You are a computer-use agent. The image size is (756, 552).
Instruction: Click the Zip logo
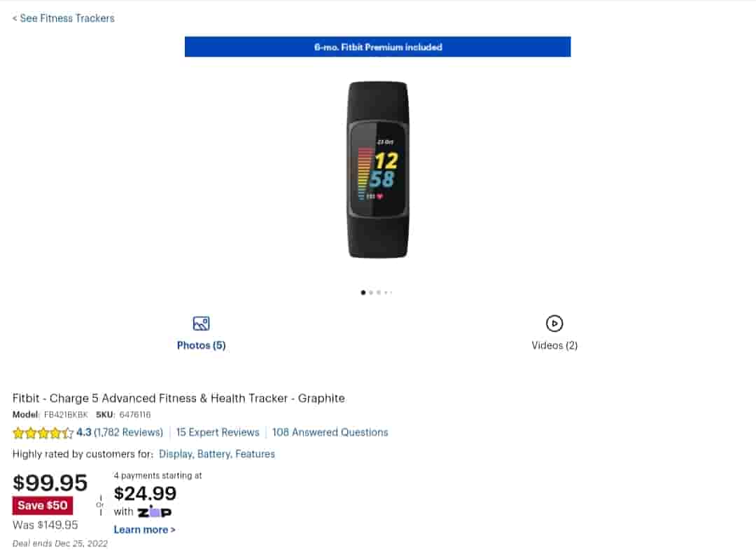tap(155, 512)
